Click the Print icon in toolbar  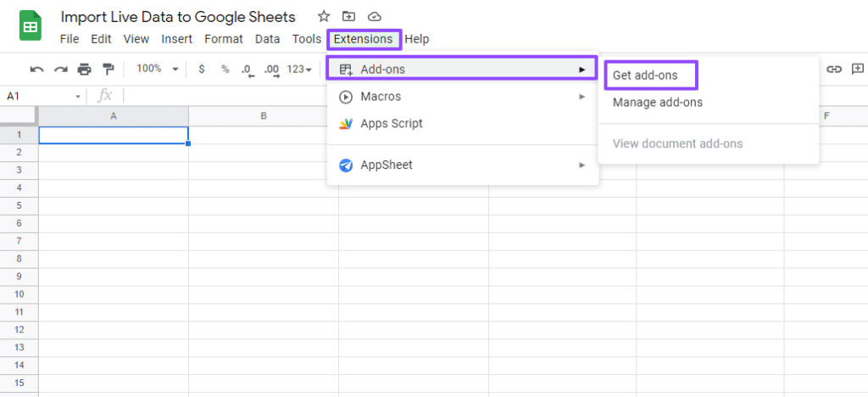[84, 70]
